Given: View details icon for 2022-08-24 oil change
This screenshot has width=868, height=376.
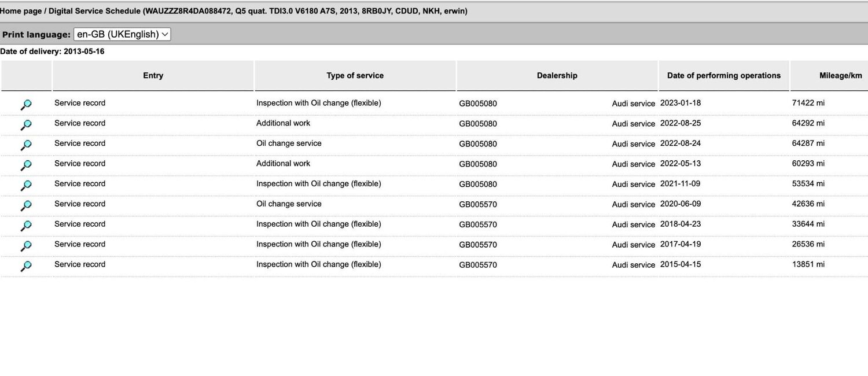Looking at the screenshot, I should click(26, 145).
